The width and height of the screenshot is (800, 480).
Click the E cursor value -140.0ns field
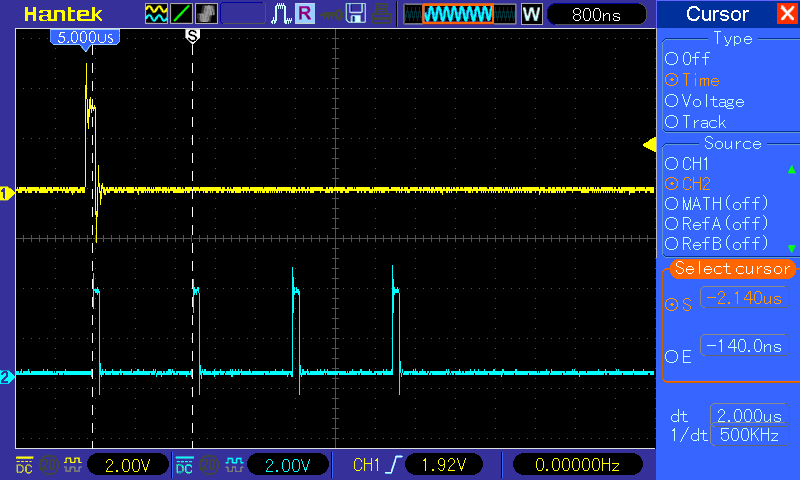745,345
